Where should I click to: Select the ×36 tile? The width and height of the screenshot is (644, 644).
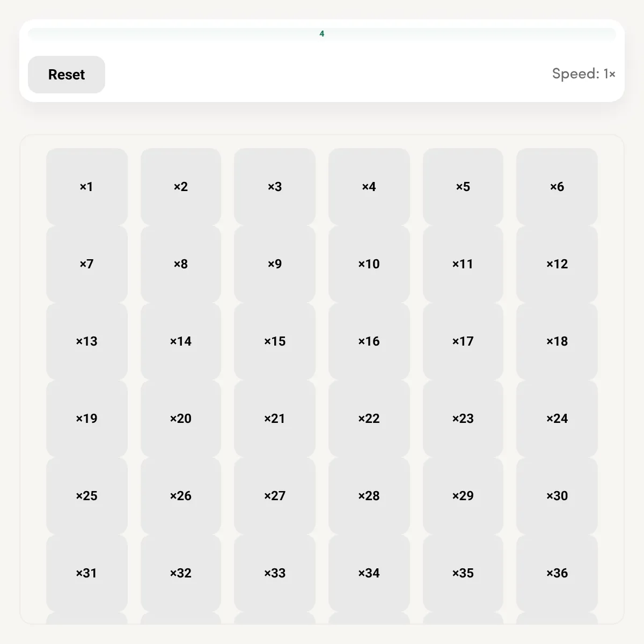557,573
